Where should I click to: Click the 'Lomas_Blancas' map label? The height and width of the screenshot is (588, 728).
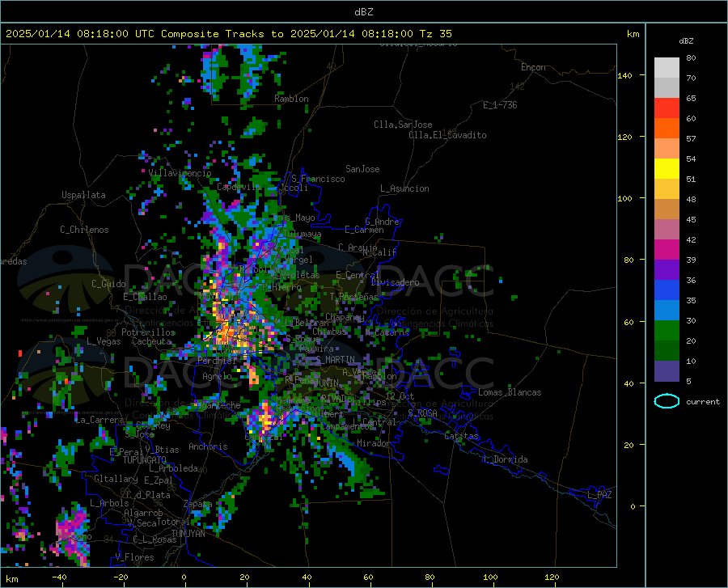(x=510, y=392)
